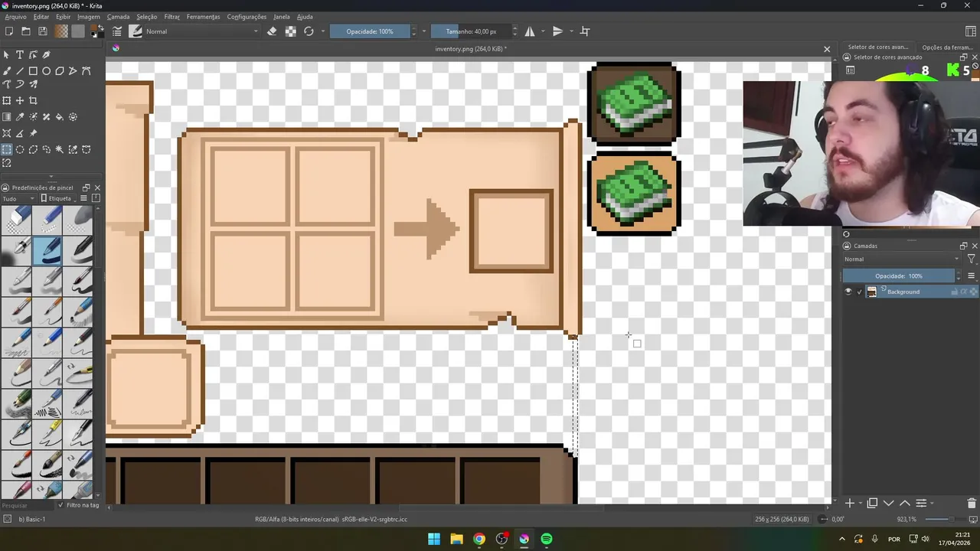This screenshot has height=551, width=980.
Task: Select the Elliptical Selection tool
Action: coord(20,149)
